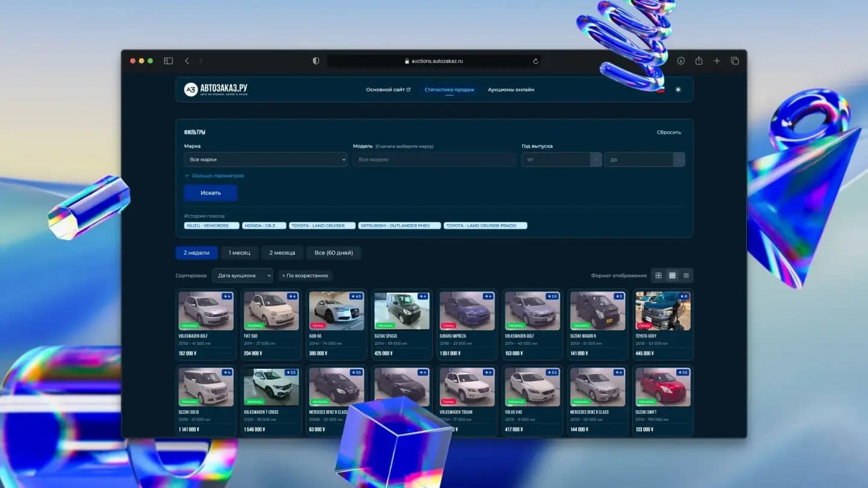This screenshot has height=488, width=868.
Task: Reload the page with the refresh icon
Action: pos(535,61)
